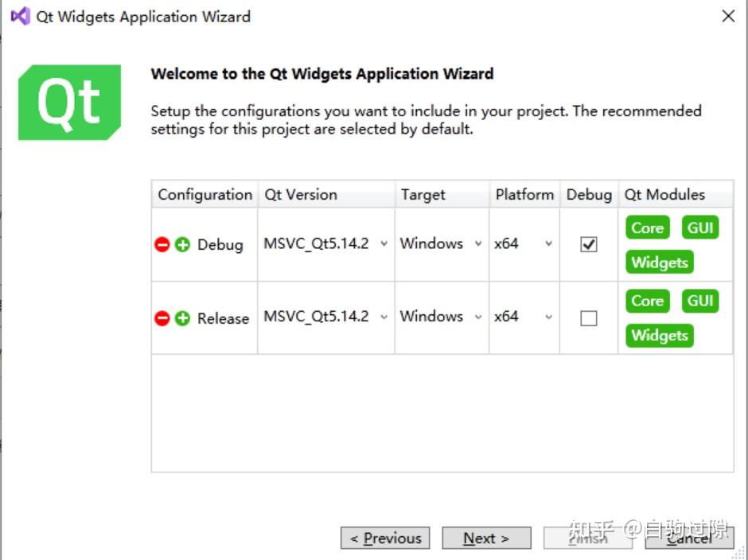The height and width of the screenshot is (560, 748).
Task: Click the Previous button
Action: coord(385,539)
